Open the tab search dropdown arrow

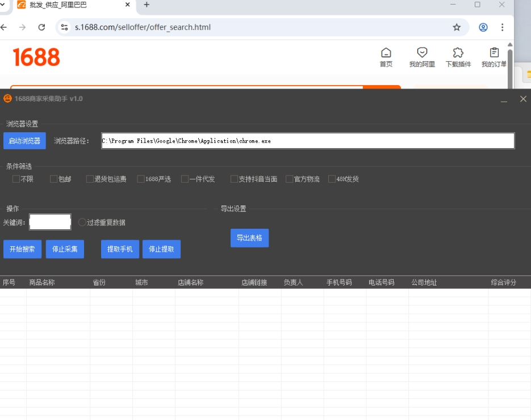(2, 5)
